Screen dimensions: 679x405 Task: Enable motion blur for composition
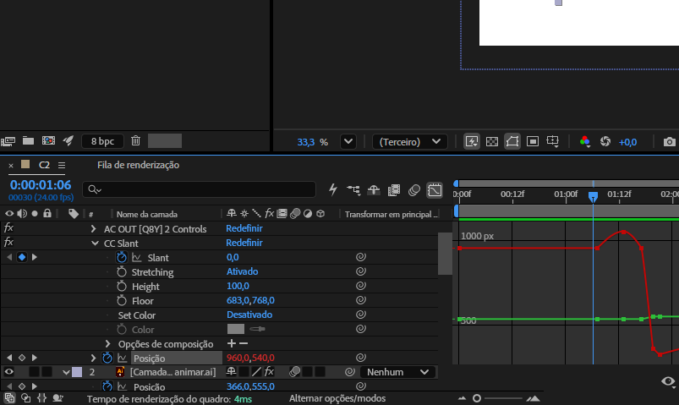414,190
